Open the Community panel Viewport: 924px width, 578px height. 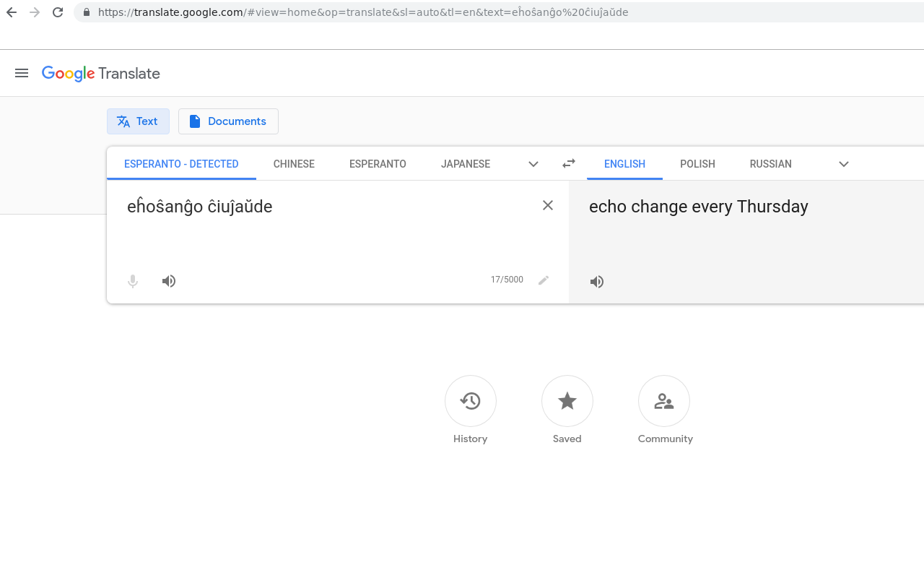(x=664, y=401)
